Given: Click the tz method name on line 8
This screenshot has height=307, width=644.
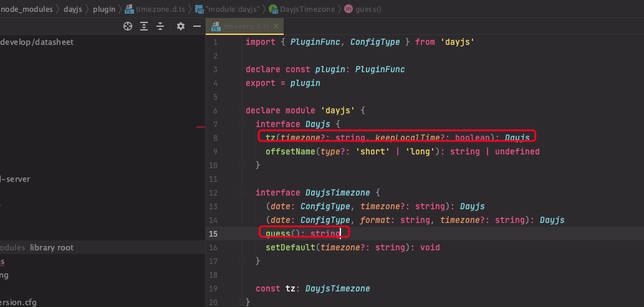Looking at the screenshot, I should point(270,138).
